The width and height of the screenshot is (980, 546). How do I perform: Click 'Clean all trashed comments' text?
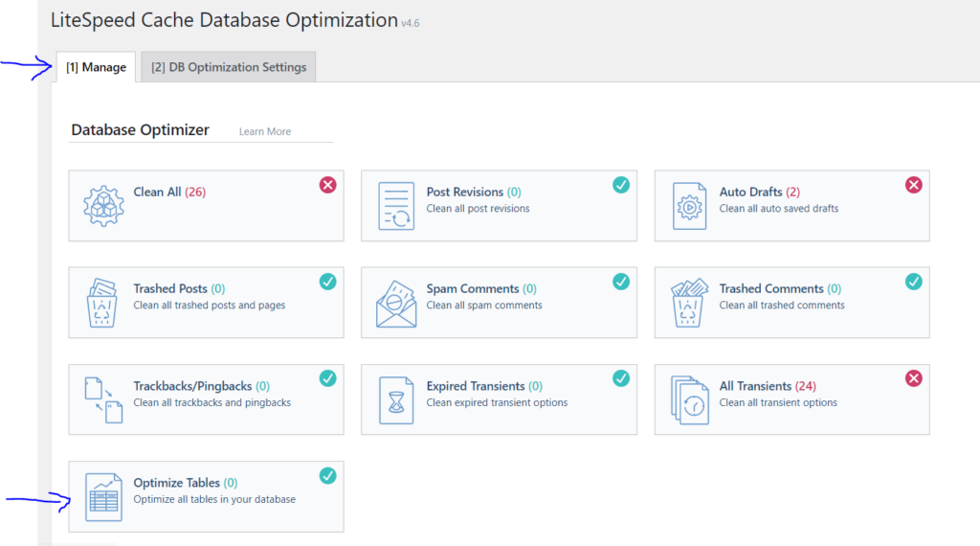[x=782, y=306]
